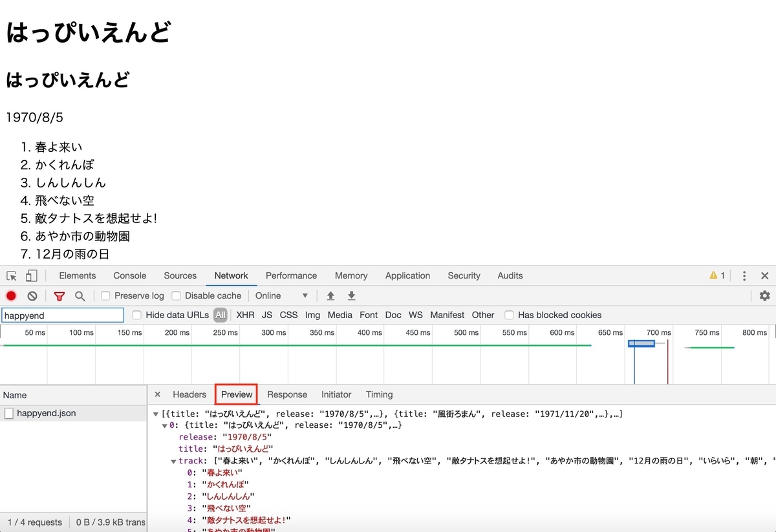Click the happyend filter text field

(x=63, y=315)
